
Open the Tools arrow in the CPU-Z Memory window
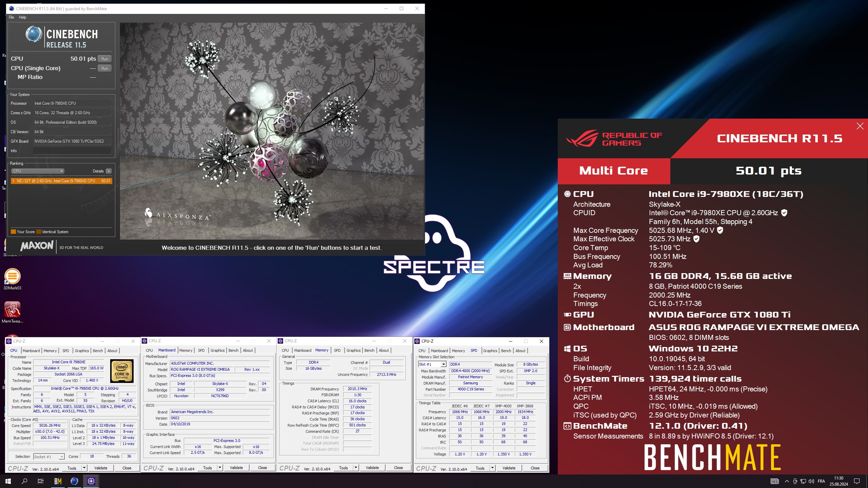[356, 468]
